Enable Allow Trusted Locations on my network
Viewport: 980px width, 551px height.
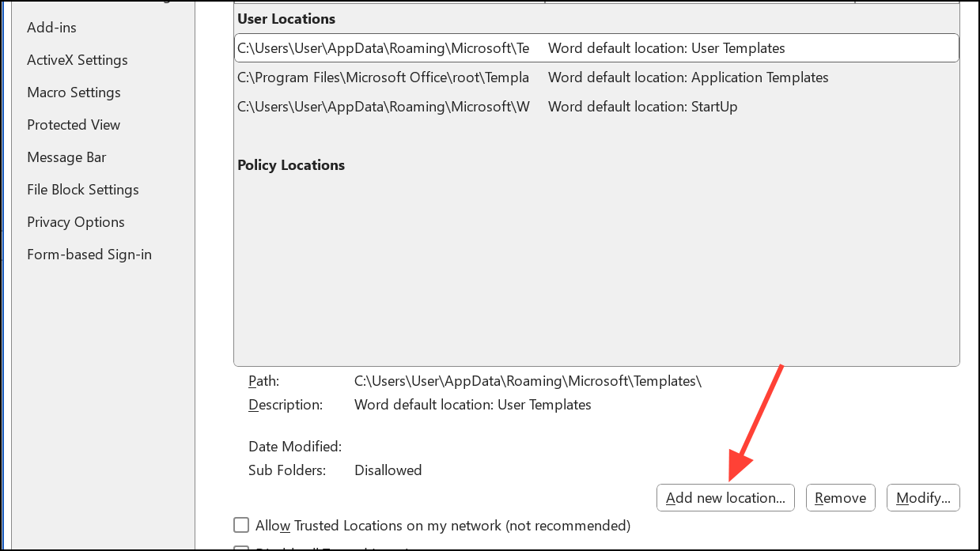pos(241,525)
